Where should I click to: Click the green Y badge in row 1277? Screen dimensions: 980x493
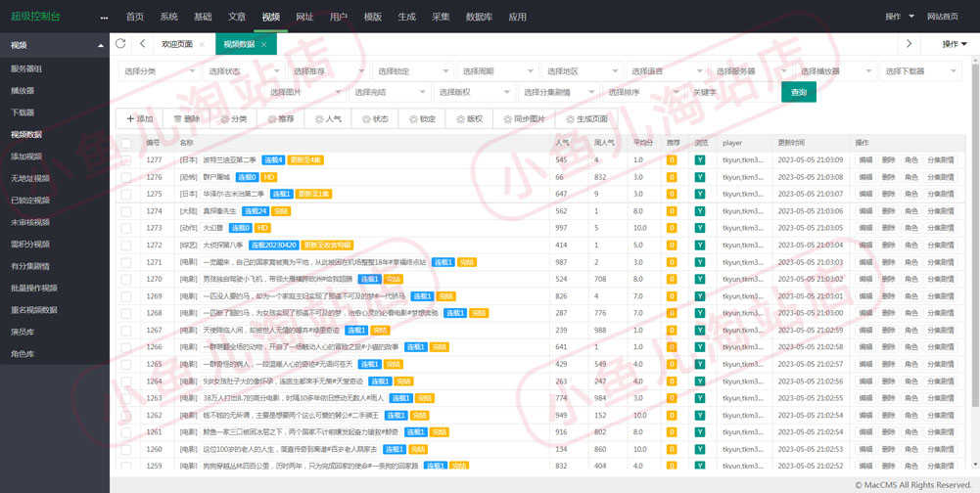700,160
